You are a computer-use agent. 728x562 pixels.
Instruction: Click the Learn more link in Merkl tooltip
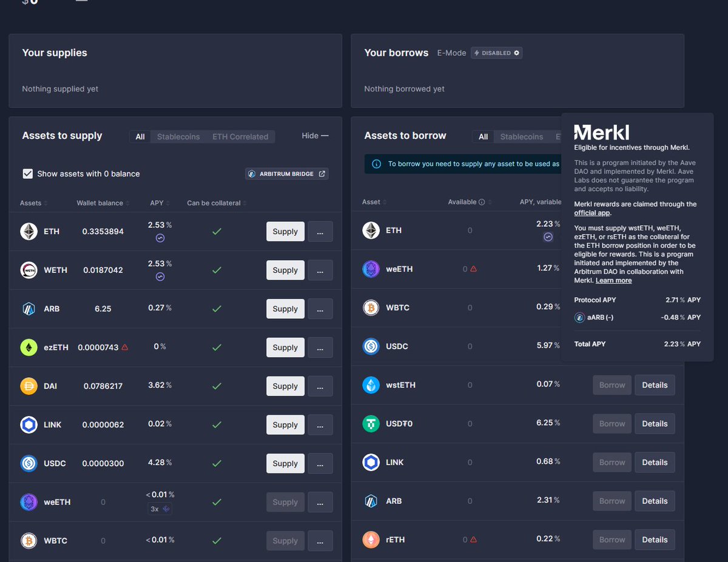click(613, 281)
